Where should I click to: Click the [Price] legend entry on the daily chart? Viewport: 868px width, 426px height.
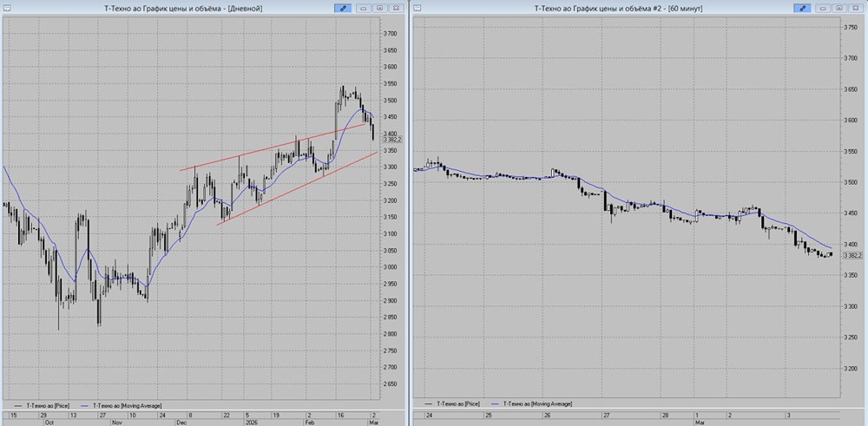[48, 404]
